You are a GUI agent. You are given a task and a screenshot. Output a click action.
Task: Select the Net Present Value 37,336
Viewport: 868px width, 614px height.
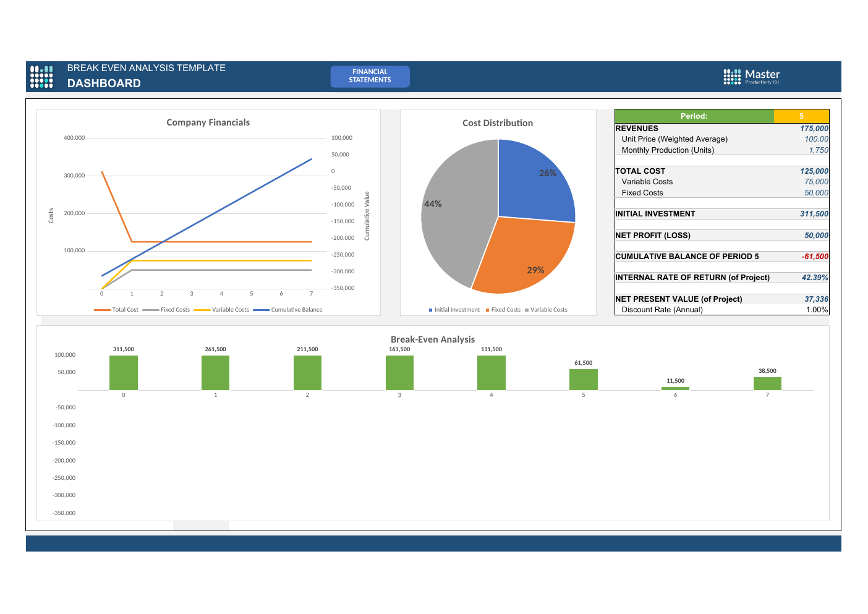(x=816, y=299)
